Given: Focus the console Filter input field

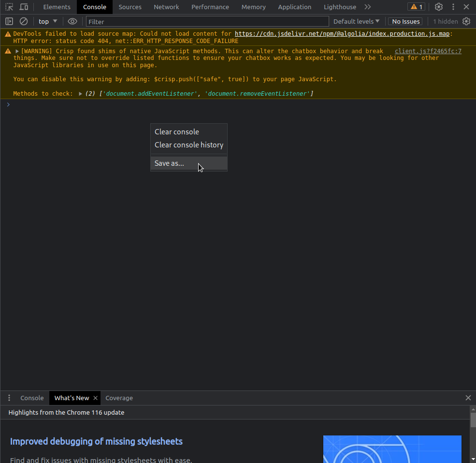Looking at the screenshot, I should point(207,22).
